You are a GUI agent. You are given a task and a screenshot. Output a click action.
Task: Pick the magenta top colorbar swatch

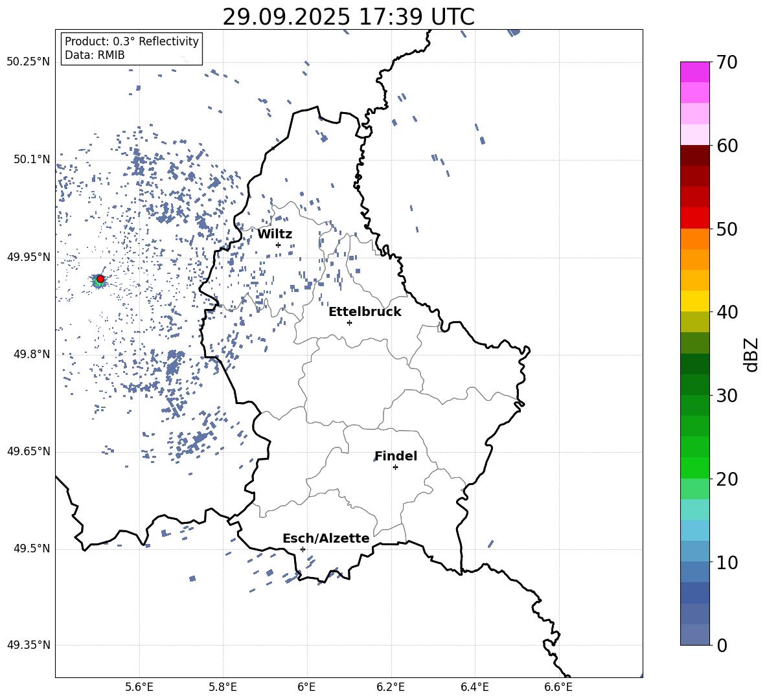pos(695,72)
